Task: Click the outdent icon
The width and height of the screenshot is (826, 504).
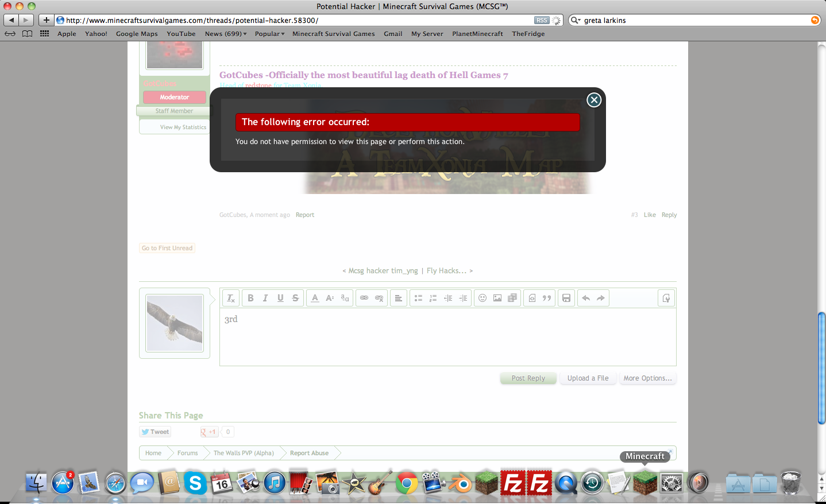Action: tap(448, 298)
